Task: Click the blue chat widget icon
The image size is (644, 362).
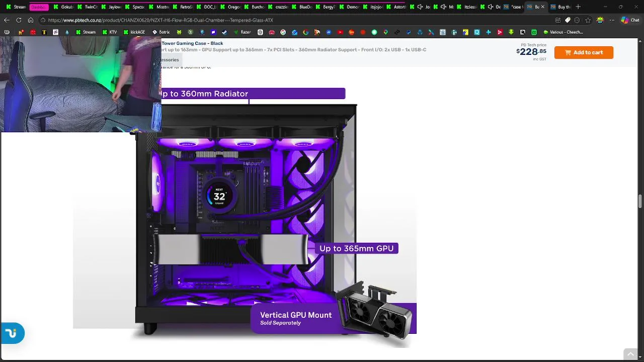Action: (12, 333)
